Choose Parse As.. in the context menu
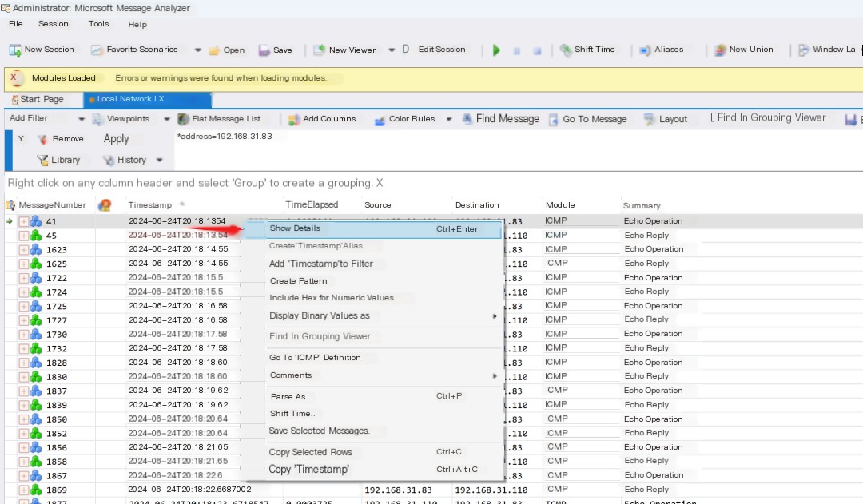 coord(290,397)
